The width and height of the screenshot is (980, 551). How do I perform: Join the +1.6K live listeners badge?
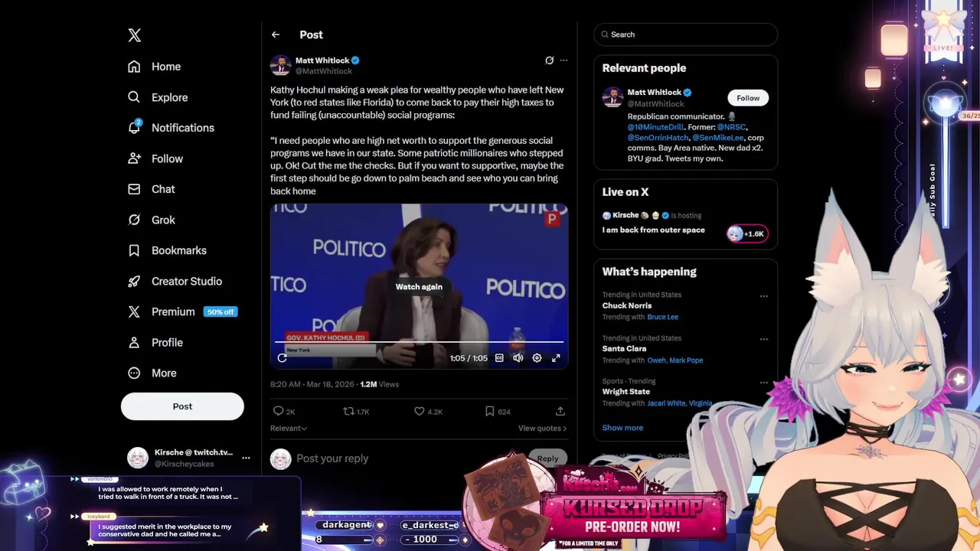click(747, 234)
